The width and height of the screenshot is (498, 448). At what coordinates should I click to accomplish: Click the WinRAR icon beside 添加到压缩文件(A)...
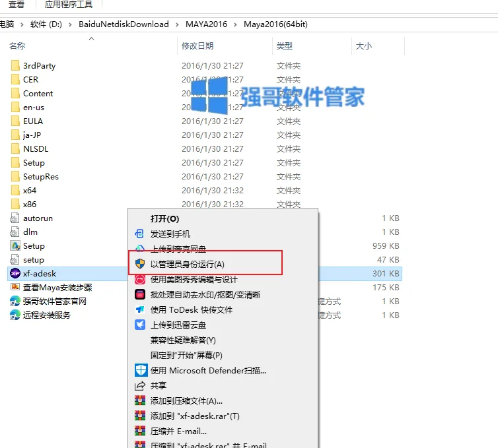(140, 400)
